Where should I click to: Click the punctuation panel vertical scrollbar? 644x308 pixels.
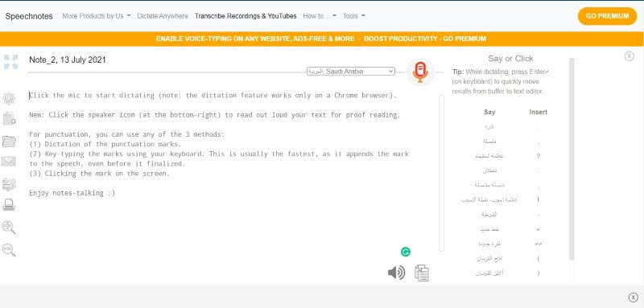coord(572,159)
